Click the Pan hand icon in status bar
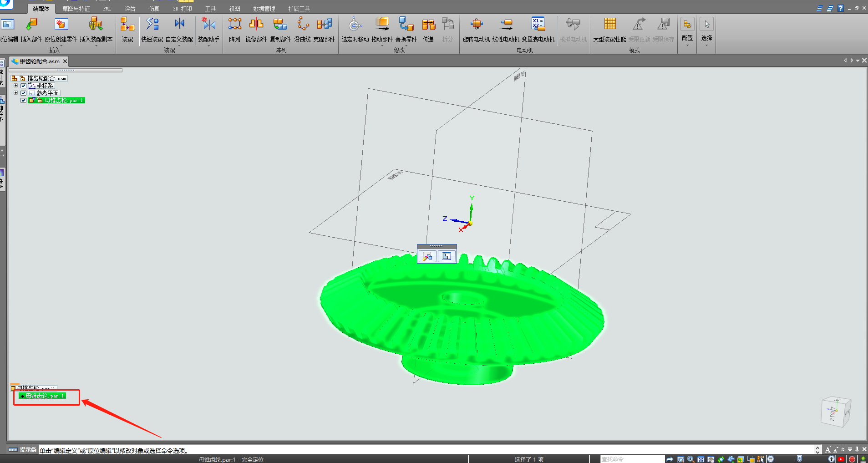Image resolution: width=868 pixels, height=463 pixels. click(711, 459)
